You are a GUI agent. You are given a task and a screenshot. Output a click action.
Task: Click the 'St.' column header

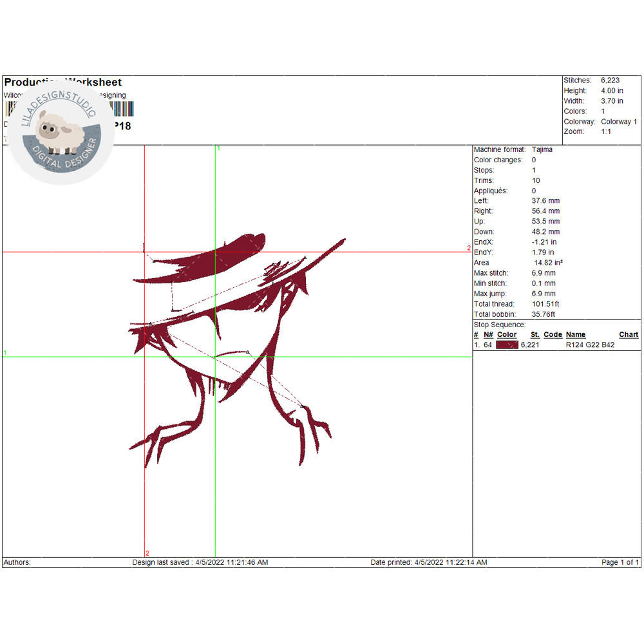[535, 334]
